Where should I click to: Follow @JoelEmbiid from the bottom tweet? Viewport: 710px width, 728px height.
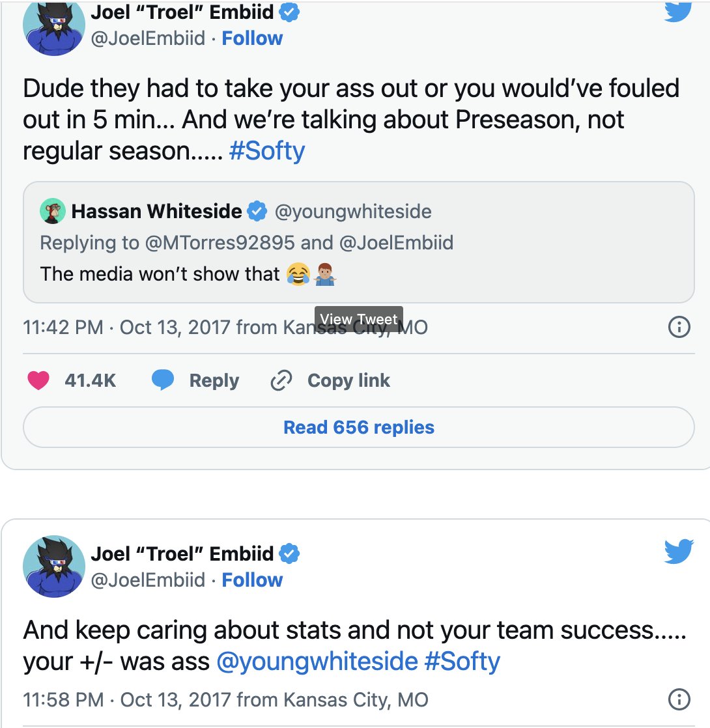click(x=252, y=580)
